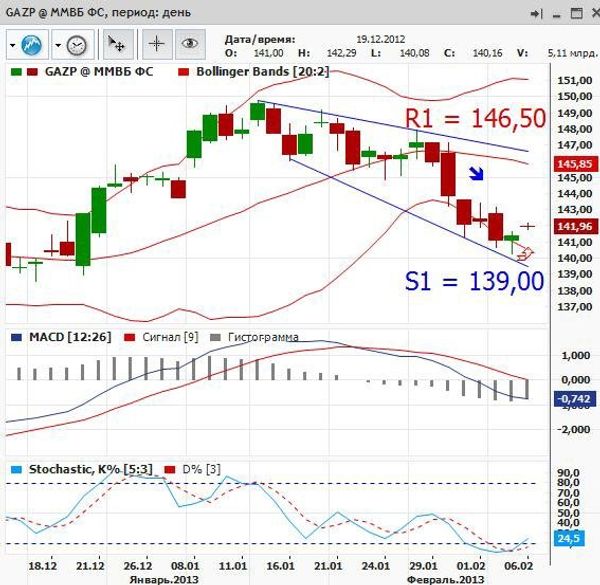Screen dimensions: 600x585
Task: Click the 141,96 current price marker
Action: (575, 226)
